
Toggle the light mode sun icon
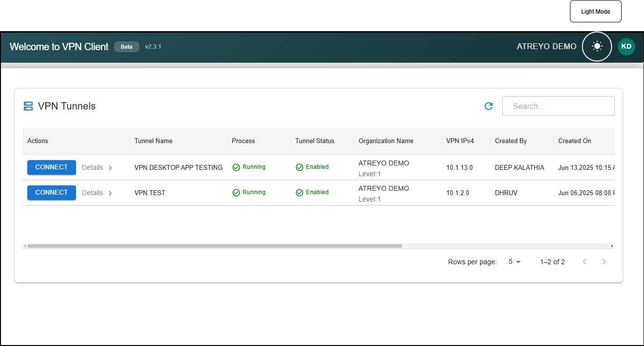[x=597, y=47]
